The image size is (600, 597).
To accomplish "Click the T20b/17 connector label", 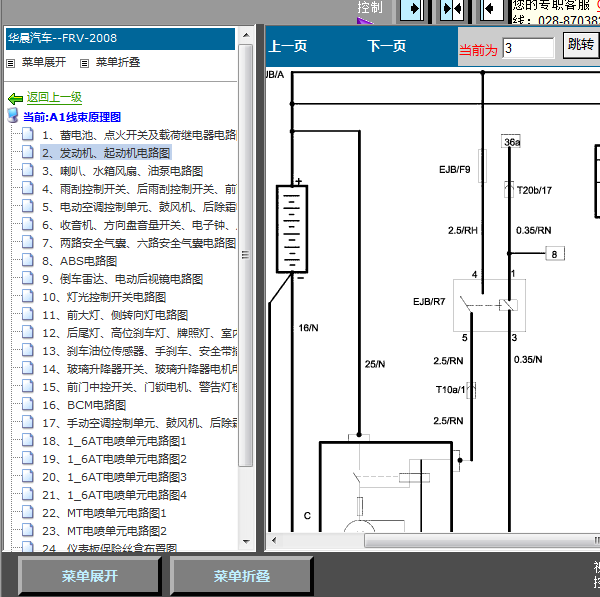I will click(x=534, y=190).
